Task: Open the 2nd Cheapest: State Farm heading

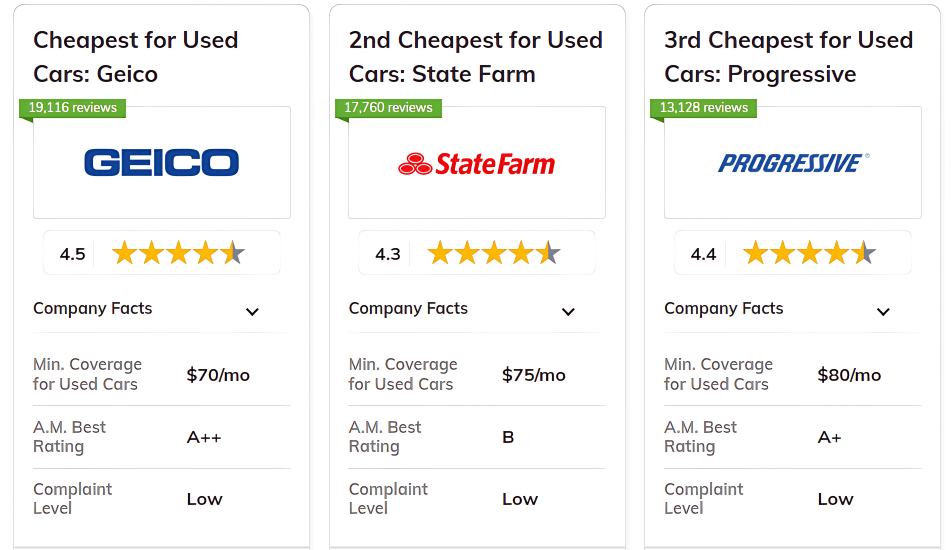Action: pos(475,57)
